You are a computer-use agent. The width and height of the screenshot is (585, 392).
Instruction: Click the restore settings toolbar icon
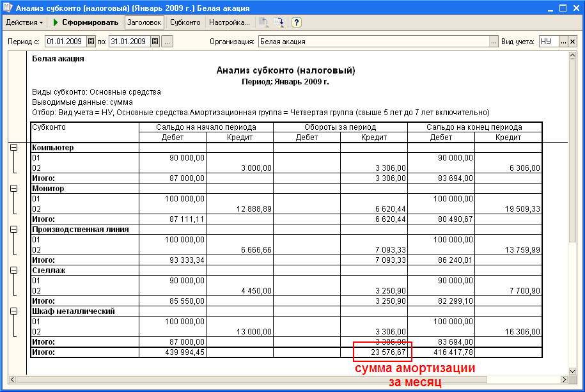[x=264, y=22]
